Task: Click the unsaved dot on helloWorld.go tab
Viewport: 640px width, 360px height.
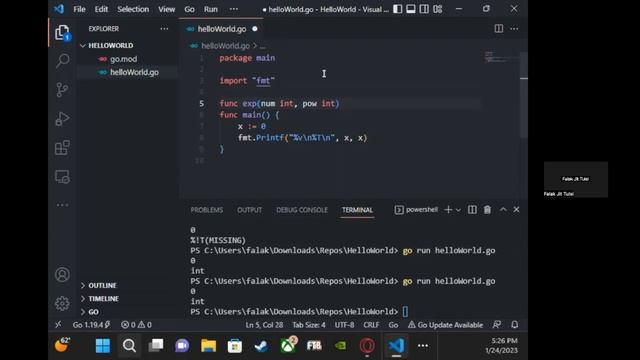Action: [255, 29]
